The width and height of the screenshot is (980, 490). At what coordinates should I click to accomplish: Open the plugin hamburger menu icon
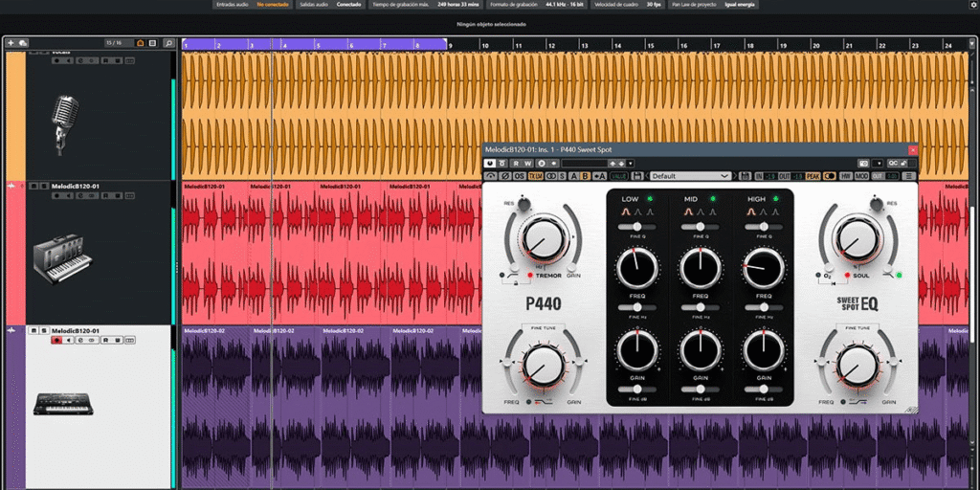point(909,176)
